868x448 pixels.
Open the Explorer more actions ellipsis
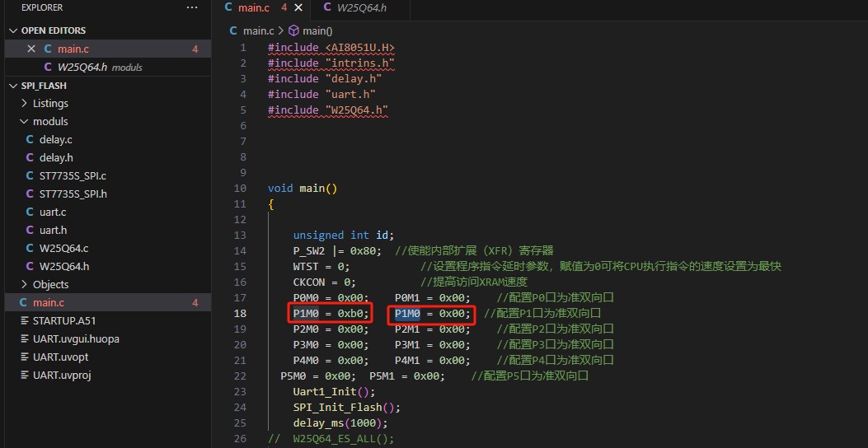192,7
